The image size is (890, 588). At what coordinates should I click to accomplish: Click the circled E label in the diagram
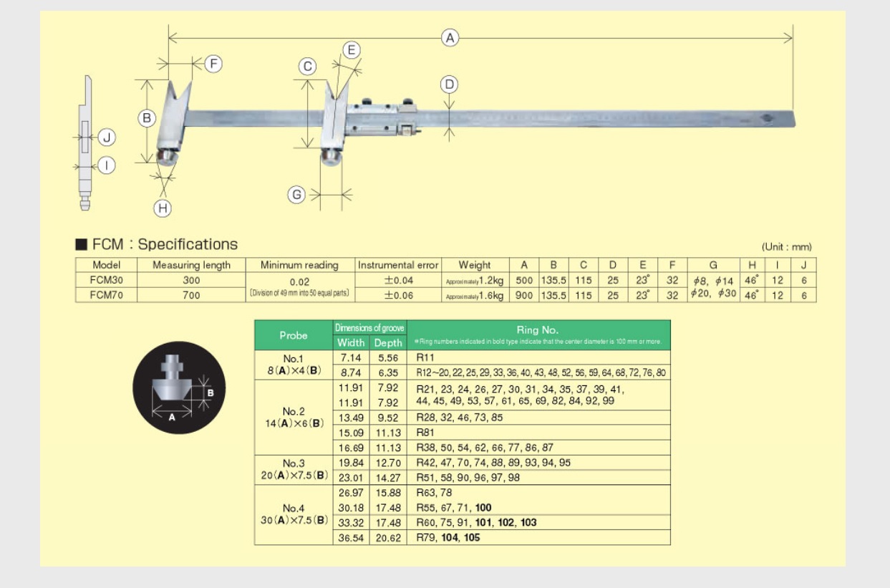[351, 49]
